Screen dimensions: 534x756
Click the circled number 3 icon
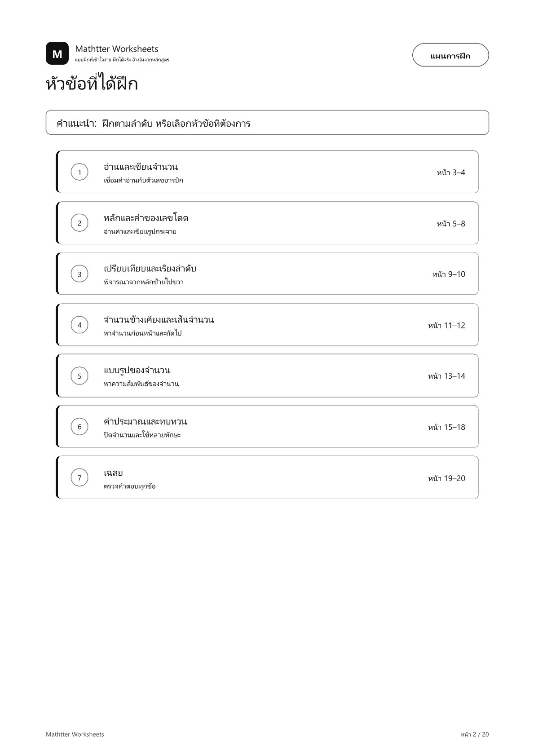click(x=79, y=274)
